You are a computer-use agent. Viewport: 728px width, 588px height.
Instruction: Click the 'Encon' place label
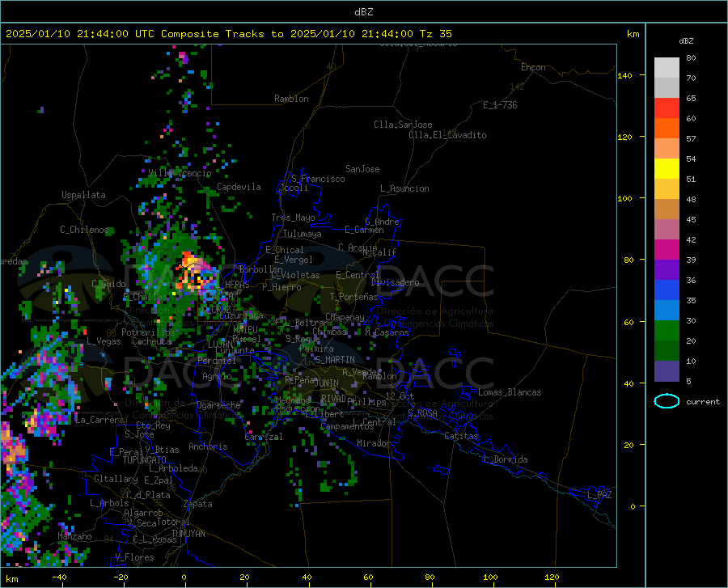533,67
